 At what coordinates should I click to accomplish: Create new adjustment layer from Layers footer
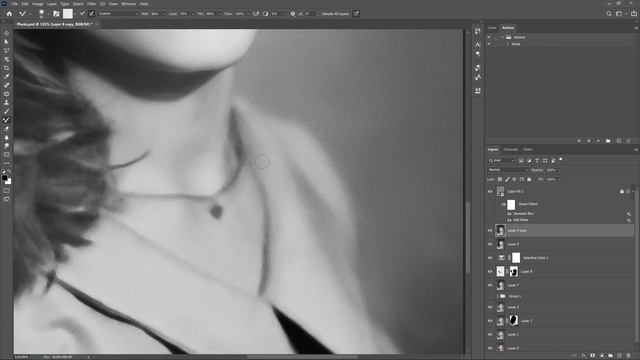click(602, 356)
